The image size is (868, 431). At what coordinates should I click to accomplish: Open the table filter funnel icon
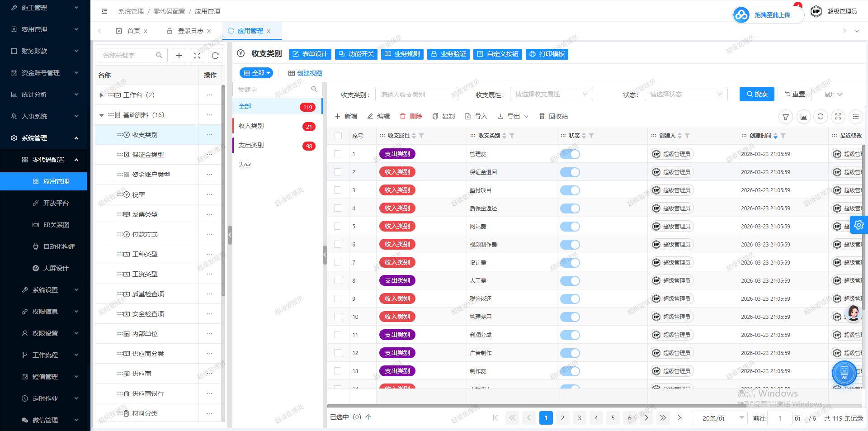tap(786, 117)
